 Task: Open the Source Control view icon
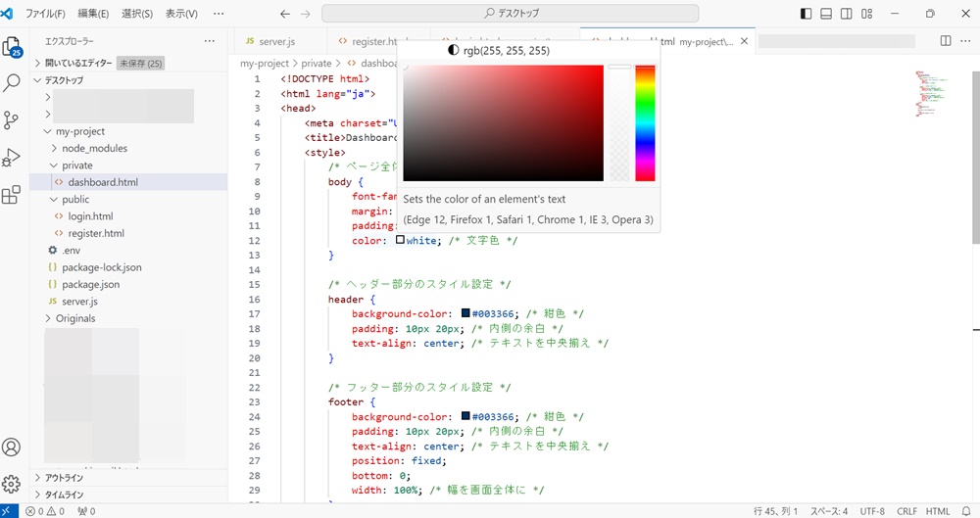11,120
